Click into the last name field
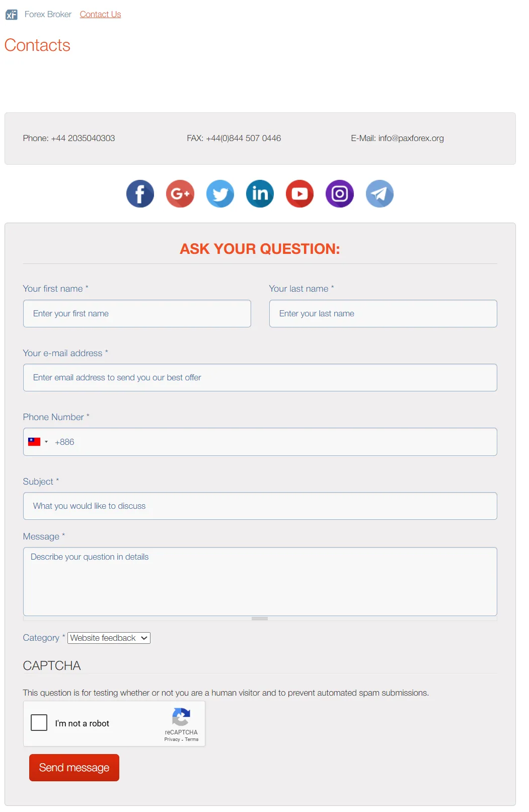This screenshot has height=812, width=529. point(383,313)
